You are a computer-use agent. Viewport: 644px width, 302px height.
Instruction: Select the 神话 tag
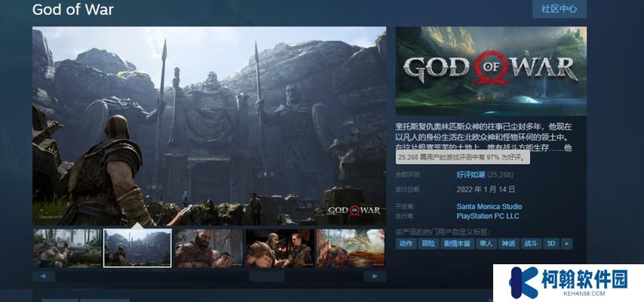pyautogui.click(x=508, y=244)
